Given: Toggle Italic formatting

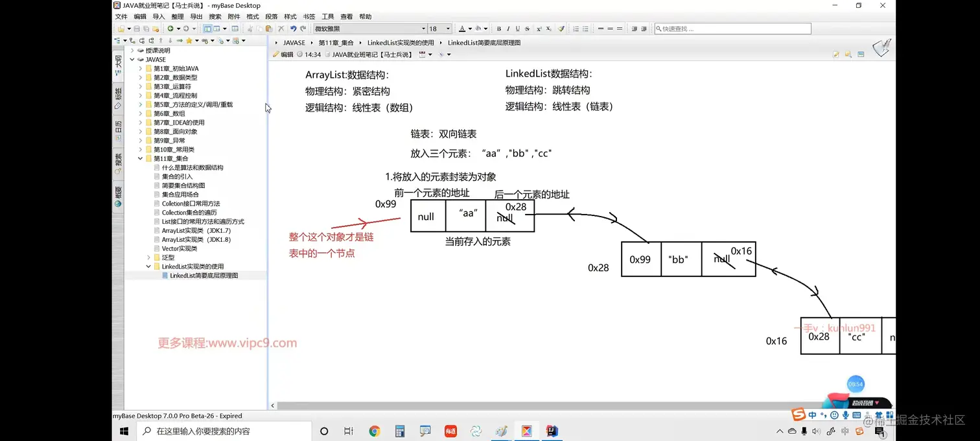Looking at the screenshot, I should pyautogui.click(x=509, y=29).
